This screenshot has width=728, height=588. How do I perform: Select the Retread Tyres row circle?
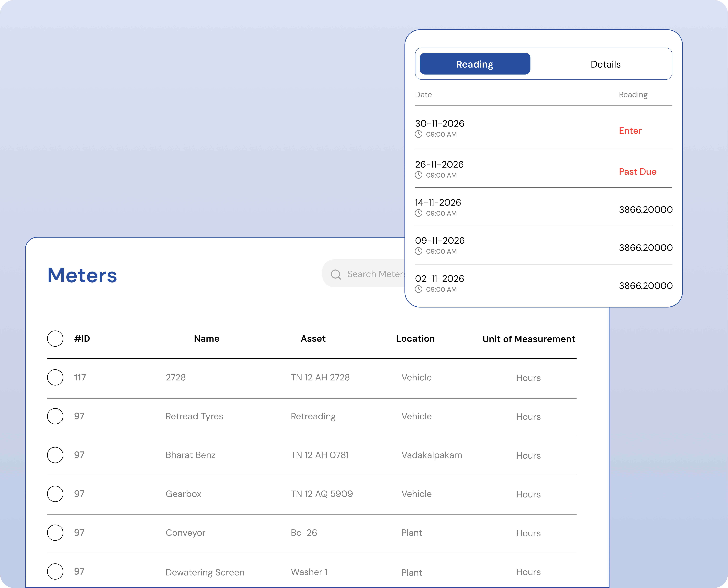(x=55, y=416)
